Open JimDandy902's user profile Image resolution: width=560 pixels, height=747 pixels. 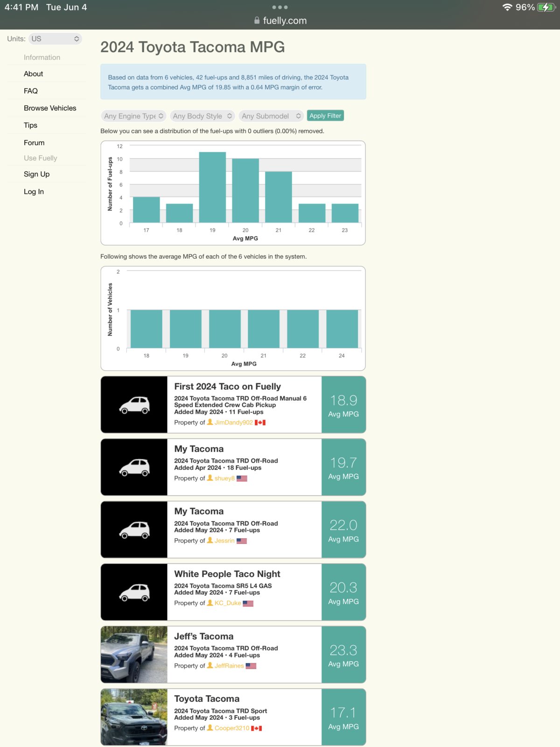(x=233, y=423)
